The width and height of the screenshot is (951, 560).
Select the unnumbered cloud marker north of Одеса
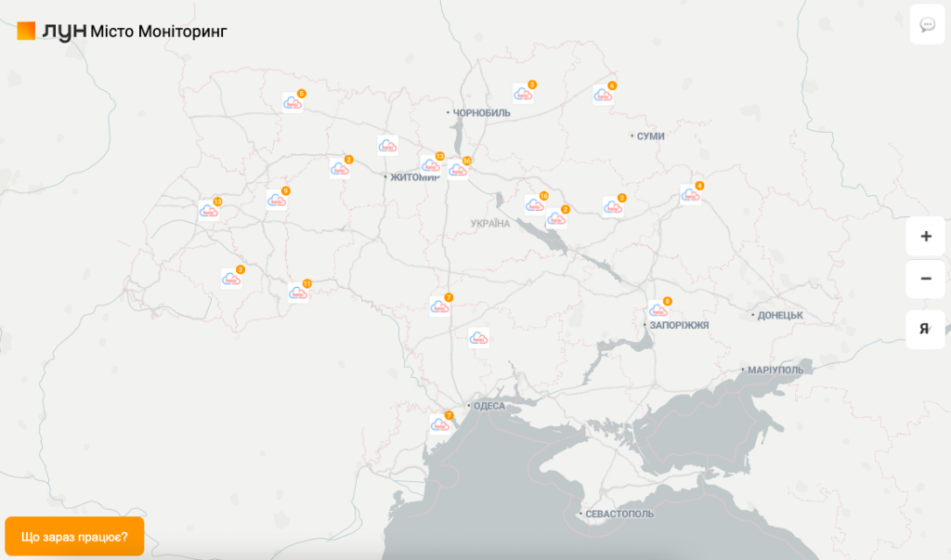(478, 337)
